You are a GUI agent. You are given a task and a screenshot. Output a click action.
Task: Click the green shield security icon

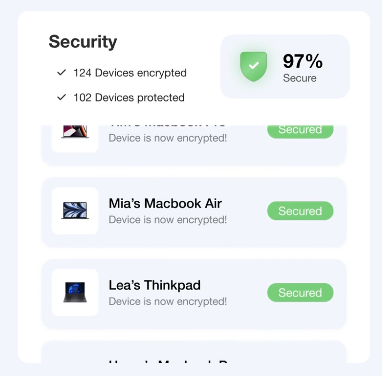[254, 66]
